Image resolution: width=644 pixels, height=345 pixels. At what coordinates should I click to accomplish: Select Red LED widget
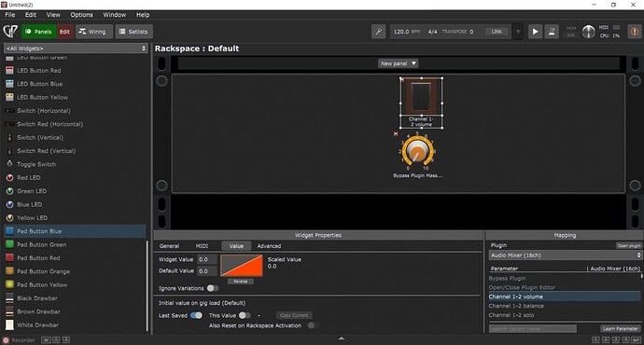(28, 177)
